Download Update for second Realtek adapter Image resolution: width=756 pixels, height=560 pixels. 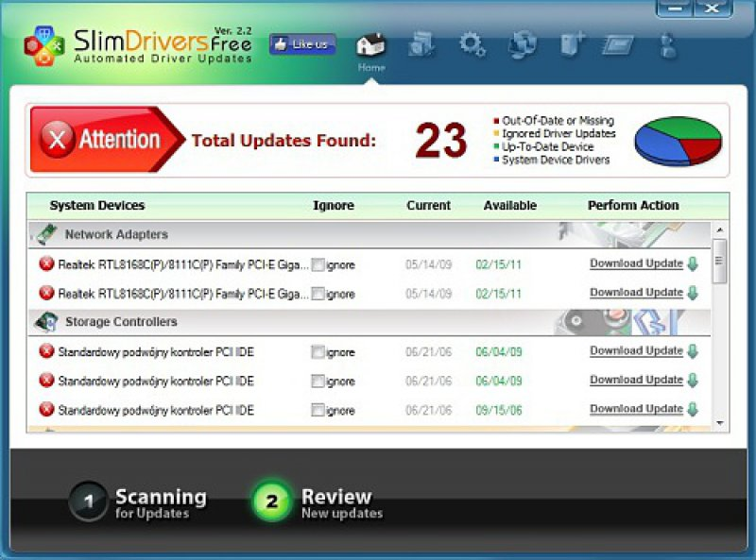point(636,293)
